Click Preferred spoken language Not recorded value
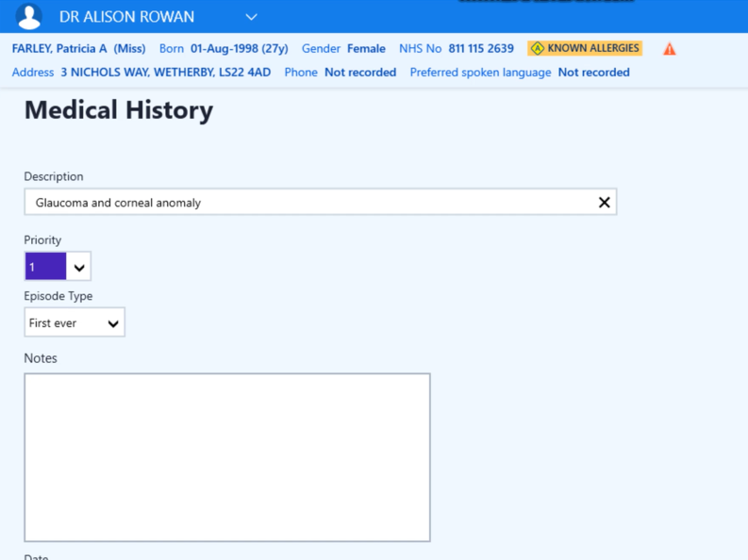The image size is (748, 560). [x=594, y=73]
